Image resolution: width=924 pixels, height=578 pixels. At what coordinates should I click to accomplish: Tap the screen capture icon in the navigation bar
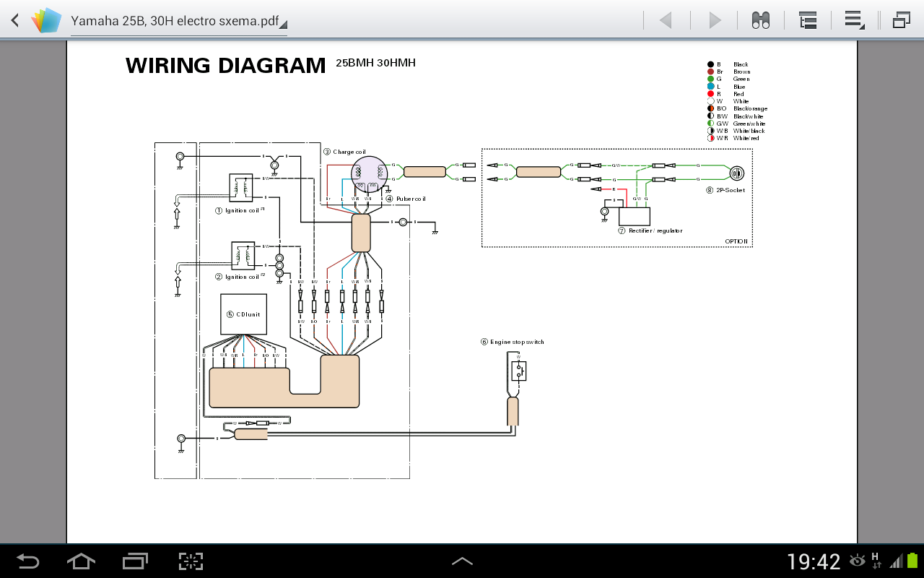pos(189,561)
